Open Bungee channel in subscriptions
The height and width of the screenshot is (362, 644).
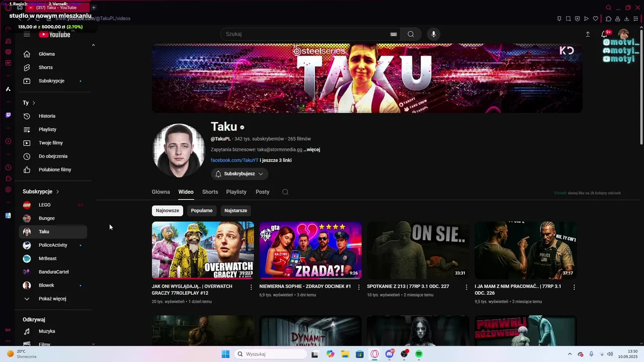point(53,218)
